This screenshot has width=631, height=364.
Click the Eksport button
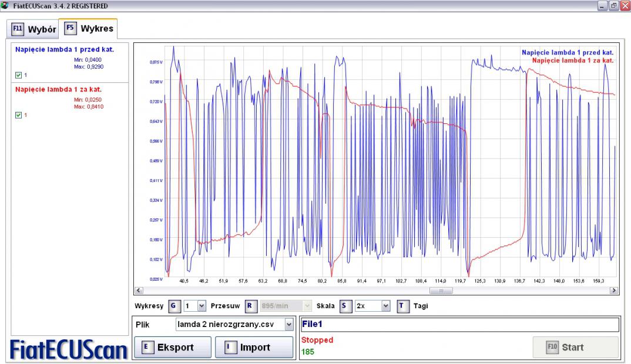[172, 348]
